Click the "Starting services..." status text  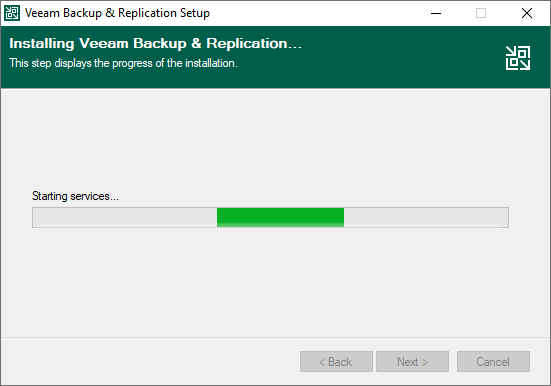pos(75,196)
